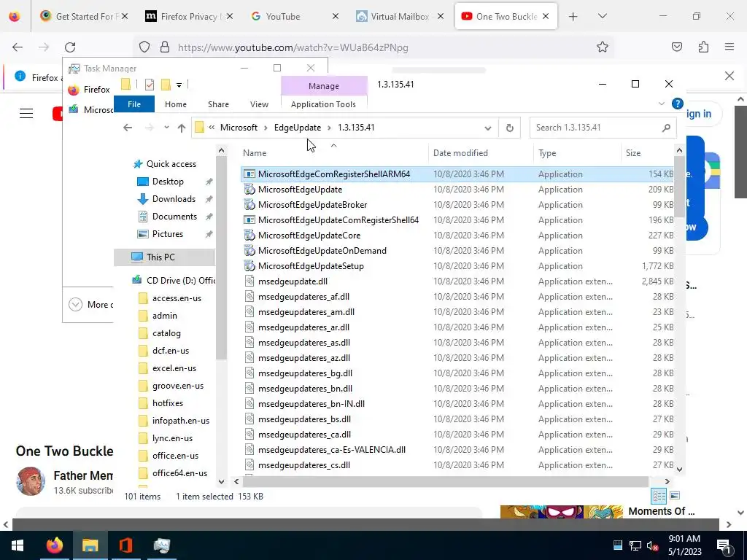Click New folder icon in Quick Access Toolbar
The height and width of the screenshot is (560, 747).
(166, 85)
